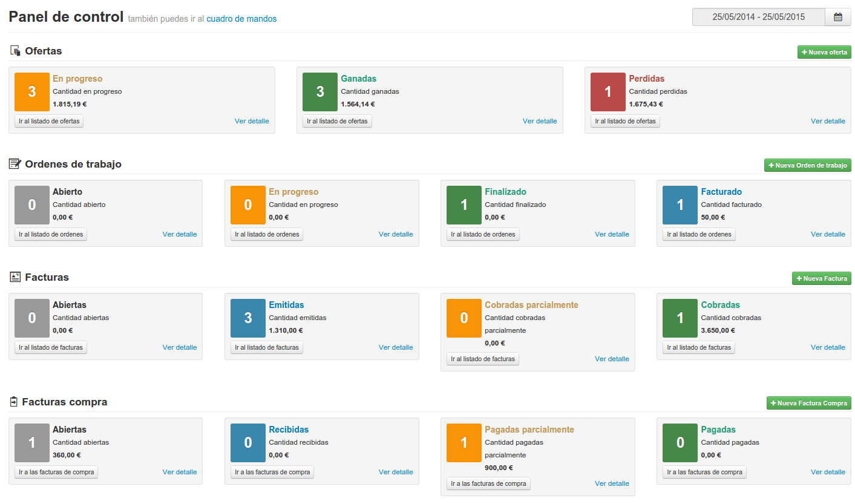
Task: Go to ordenes list from Finalizado card
Action: pyautogui.click(x=483, y=234)
